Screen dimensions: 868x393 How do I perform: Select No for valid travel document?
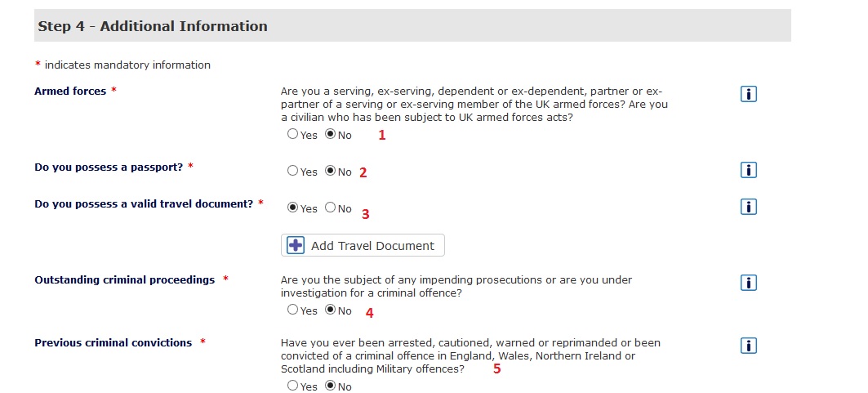pyautogui.click(x=330, y=208)
